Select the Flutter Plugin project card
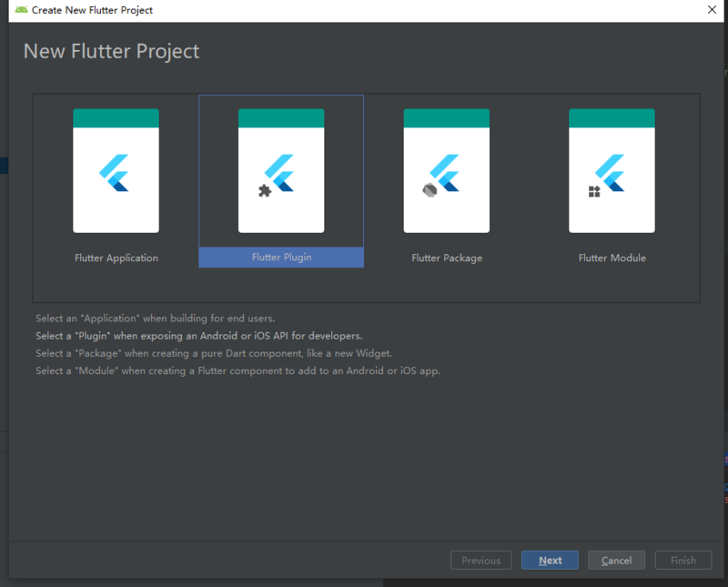This screenshot has height=587, width=728. tap(281, 171)
